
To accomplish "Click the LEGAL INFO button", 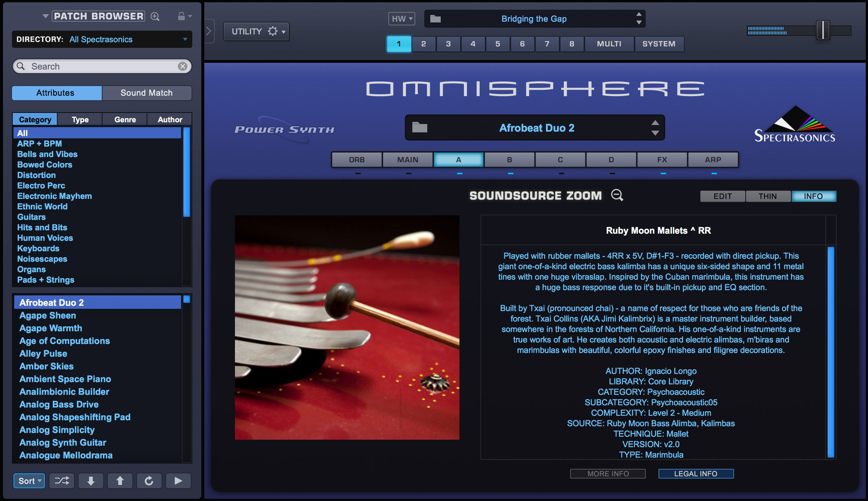I will click(x=696, y=474).
